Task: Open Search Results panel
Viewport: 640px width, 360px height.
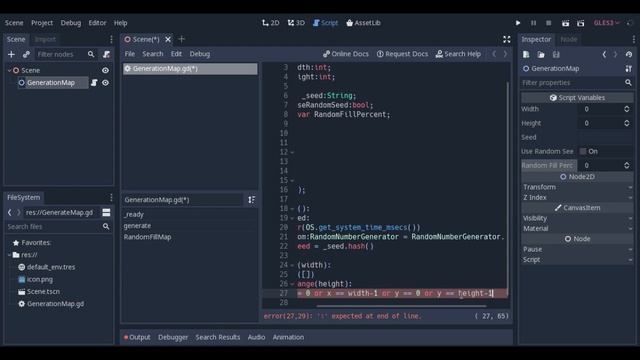Action: [x=218, y=337]
